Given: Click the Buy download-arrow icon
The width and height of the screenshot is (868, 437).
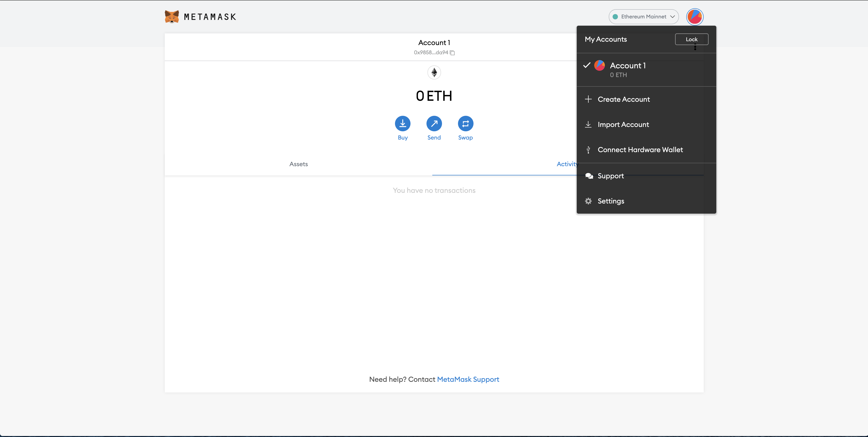Looking at the screenshot, I should point(402,124).
